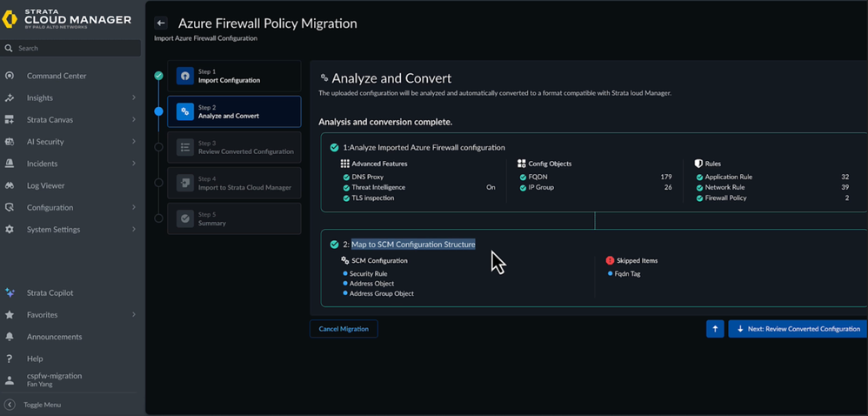Expand the System Settings chevron
This screenshot has height=416, width=868.
(x=134, y=230)
